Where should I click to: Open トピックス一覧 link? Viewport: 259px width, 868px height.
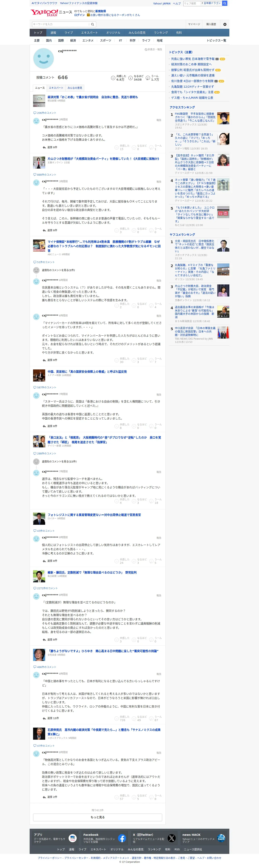point(216,40)
